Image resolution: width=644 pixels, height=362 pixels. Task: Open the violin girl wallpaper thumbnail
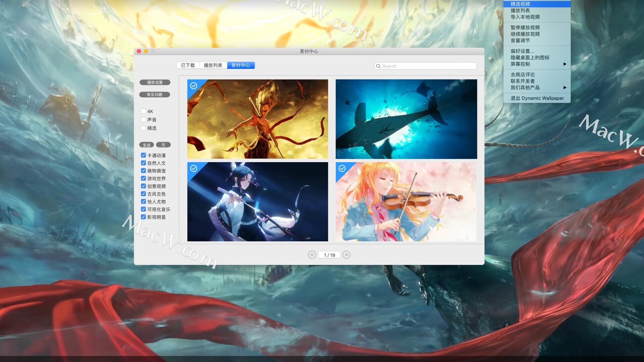406,202
